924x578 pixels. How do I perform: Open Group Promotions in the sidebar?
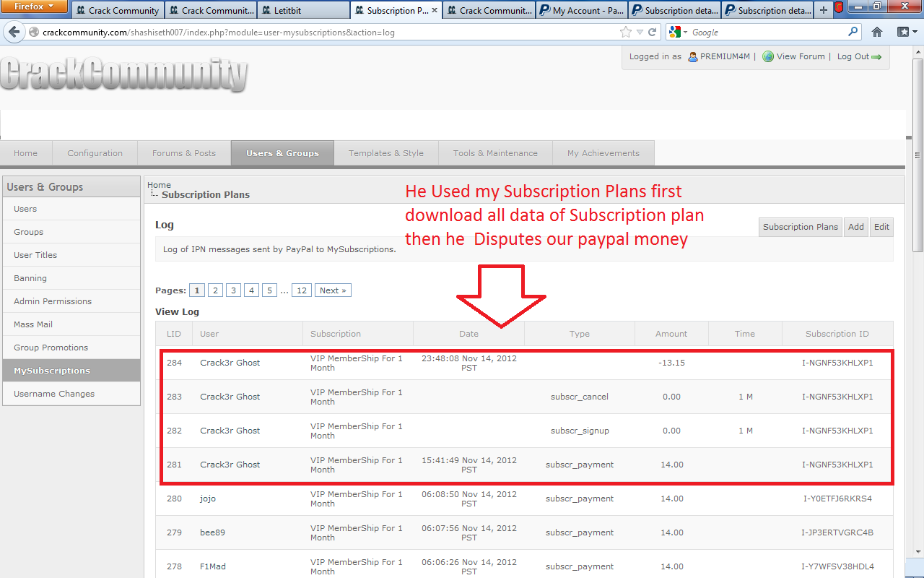(x=71, y=348)
